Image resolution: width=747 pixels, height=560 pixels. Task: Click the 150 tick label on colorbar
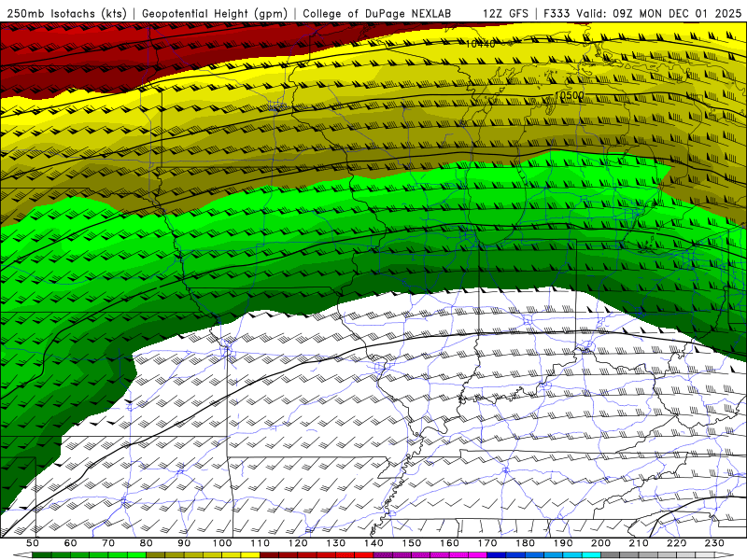[412, 543]
